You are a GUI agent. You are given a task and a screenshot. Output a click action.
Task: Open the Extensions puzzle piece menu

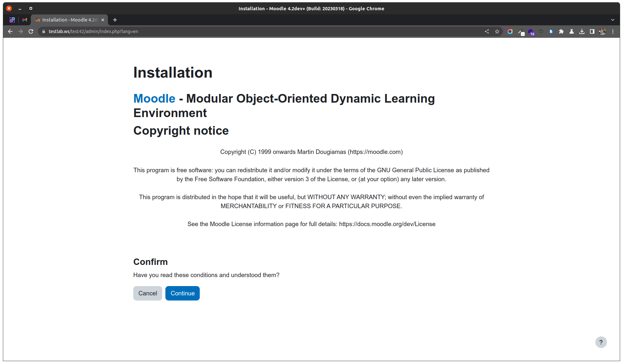click(561, 31)
